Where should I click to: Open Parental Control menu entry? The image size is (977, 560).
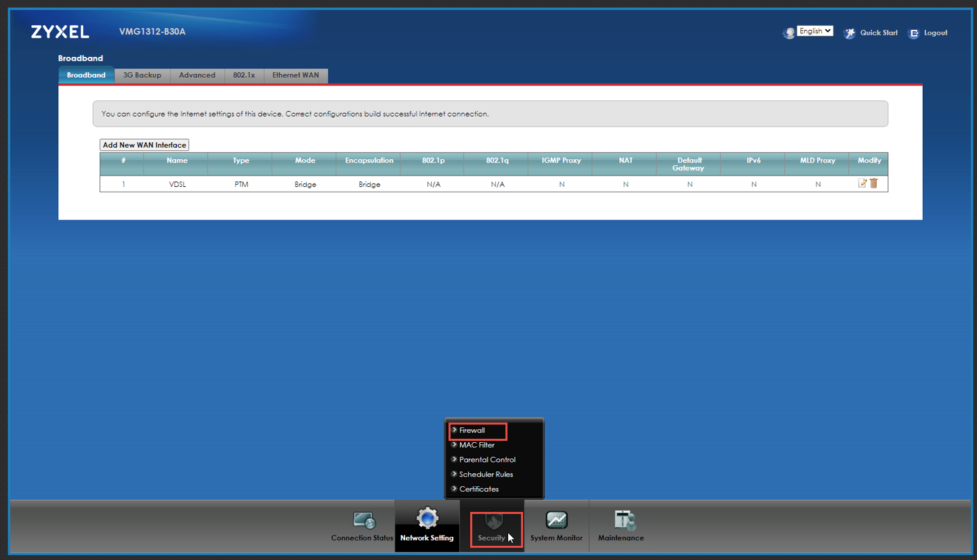[x=487, y=460]
